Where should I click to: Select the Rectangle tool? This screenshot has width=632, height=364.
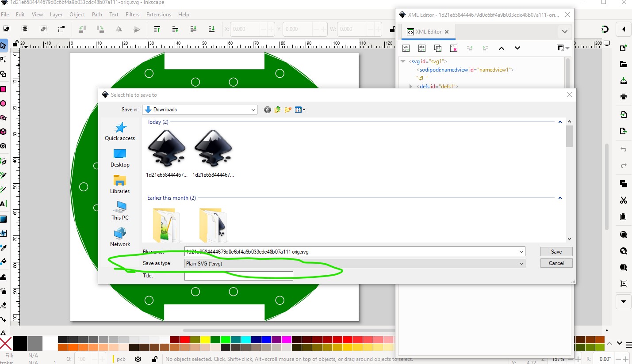pyautogui.click(x=3, y=89)
